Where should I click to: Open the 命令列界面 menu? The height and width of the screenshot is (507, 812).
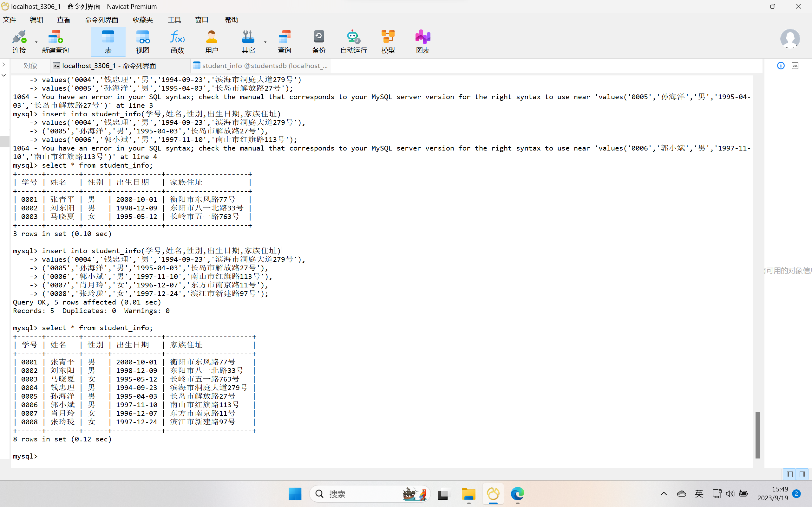pos(101,20)
